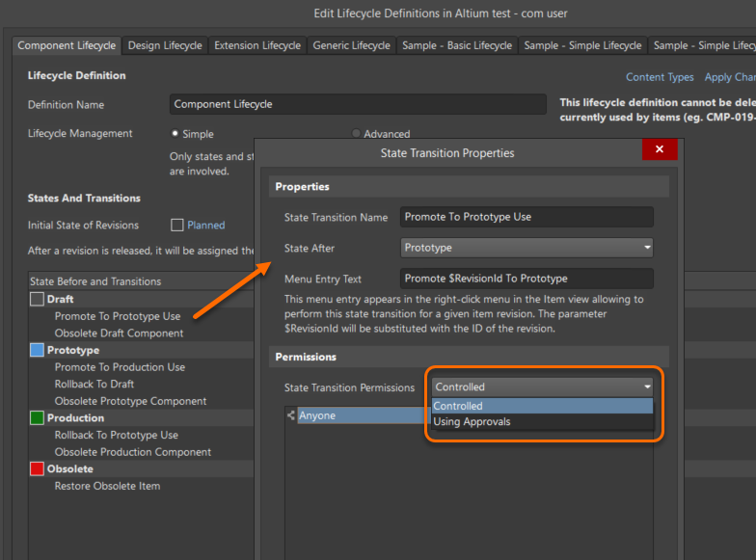Select Restore Obsolete Item transition
The image size is (756, 560).
pos(107,486)
